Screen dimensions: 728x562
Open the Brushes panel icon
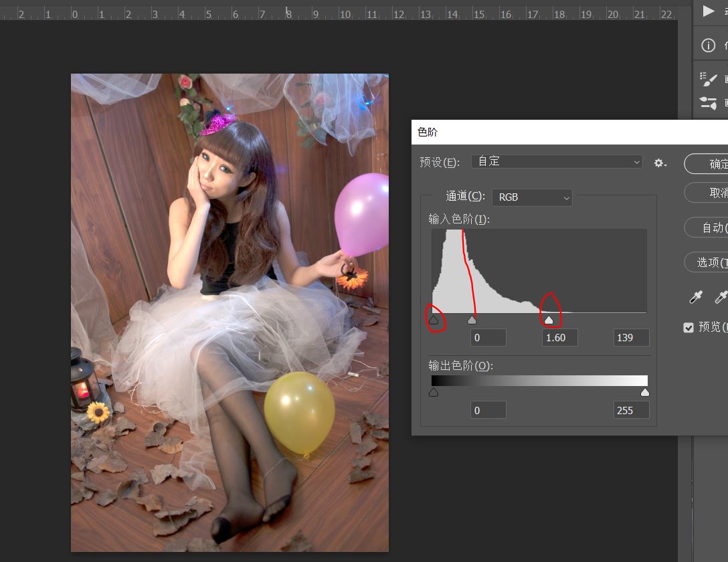709,102
